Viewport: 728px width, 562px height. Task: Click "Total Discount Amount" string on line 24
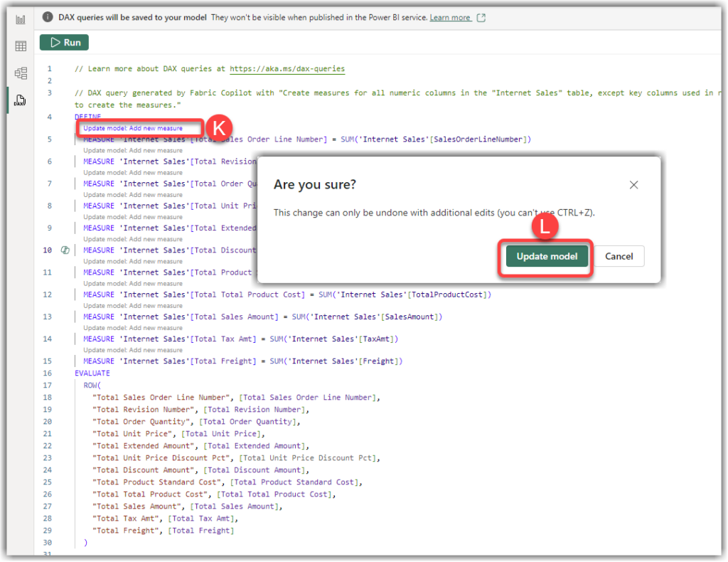144,470
